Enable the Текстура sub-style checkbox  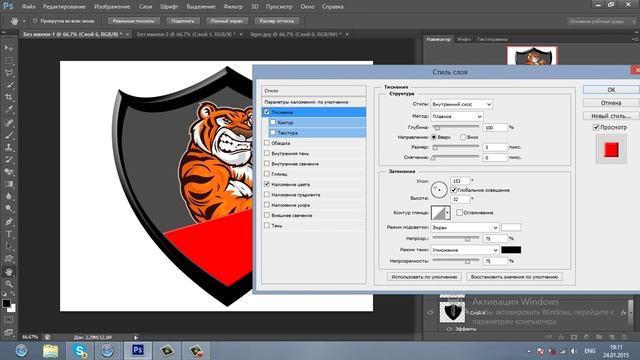pos(273,133)
